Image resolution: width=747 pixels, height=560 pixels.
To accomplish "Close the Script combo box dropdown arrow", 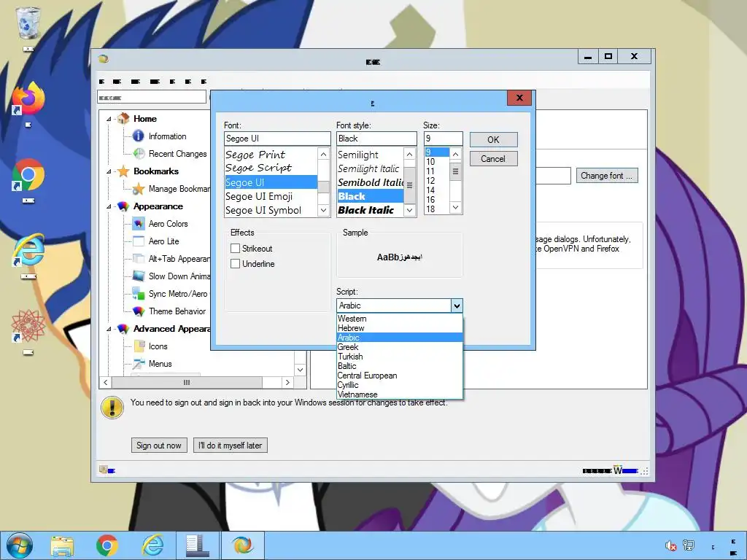I will [457, 306].
